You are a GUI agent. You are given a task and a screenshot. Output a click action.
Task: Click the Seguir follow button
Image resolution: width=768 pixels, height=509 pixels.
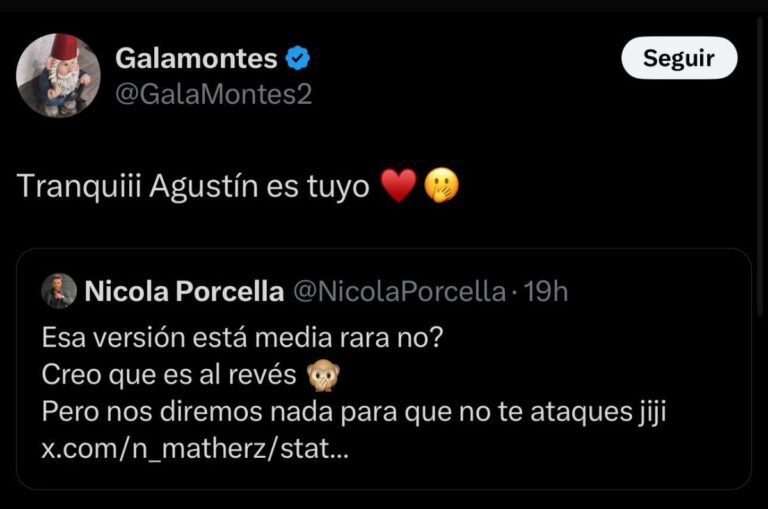click(x=679, y=58)
